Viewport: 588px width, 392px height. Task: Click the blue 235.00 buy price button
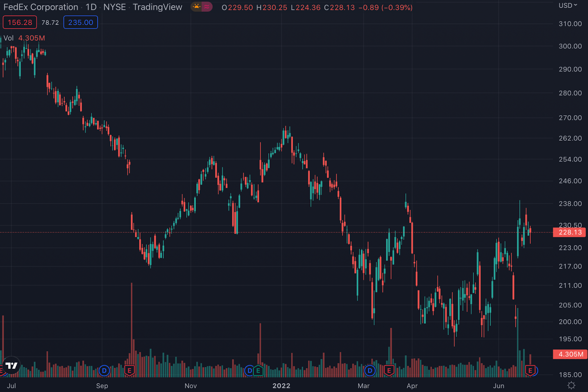point(80,22)
